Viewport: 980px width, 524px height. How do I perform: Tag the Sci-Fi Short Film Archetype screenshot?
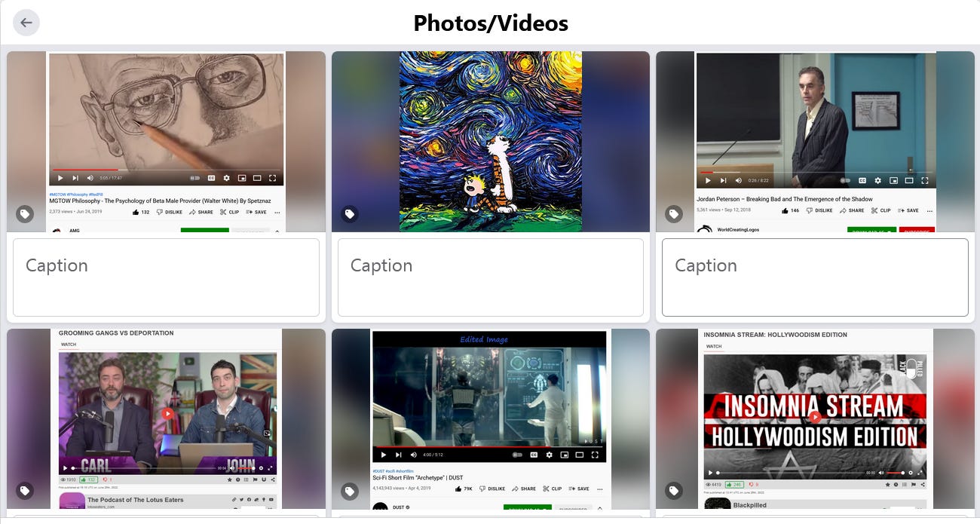click(x=350, y=491)
